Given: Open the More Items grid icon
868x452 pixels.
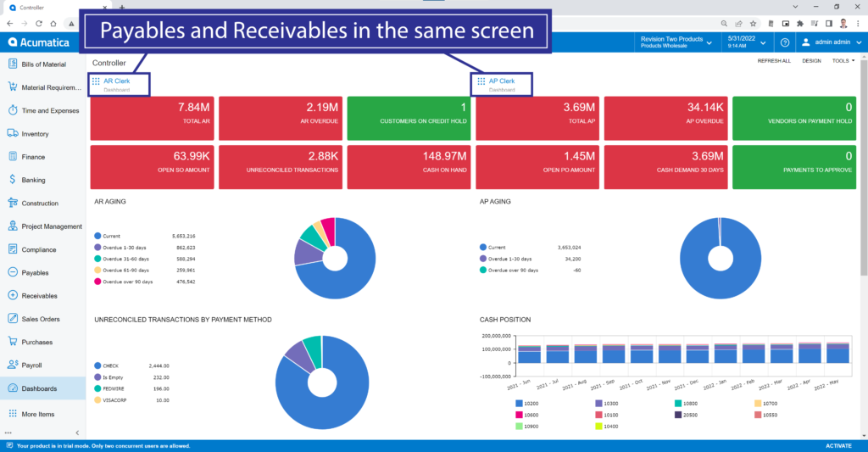Looking at the screenshot, I should [x=13, y=414].
